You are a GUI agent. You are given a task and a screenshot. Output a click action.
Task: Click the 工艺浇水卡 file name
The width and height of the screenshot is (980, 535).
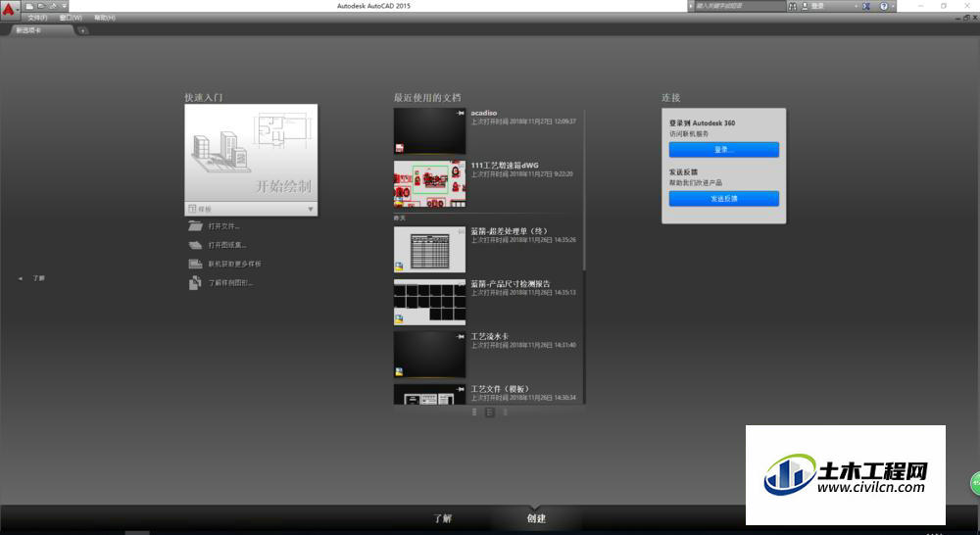click(x=489, y=336)
